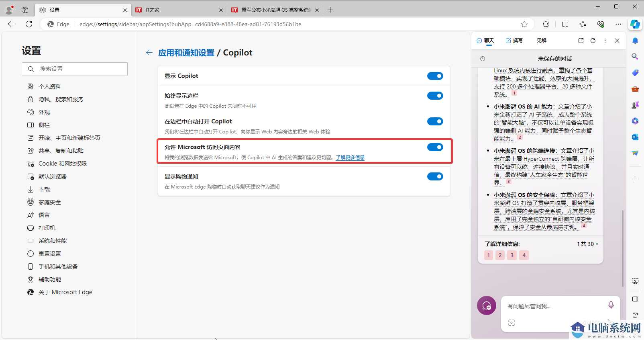Viewport: 644px width, 340px height.
Task: Add a sidebar app with plus
Action: pos(635,179)
